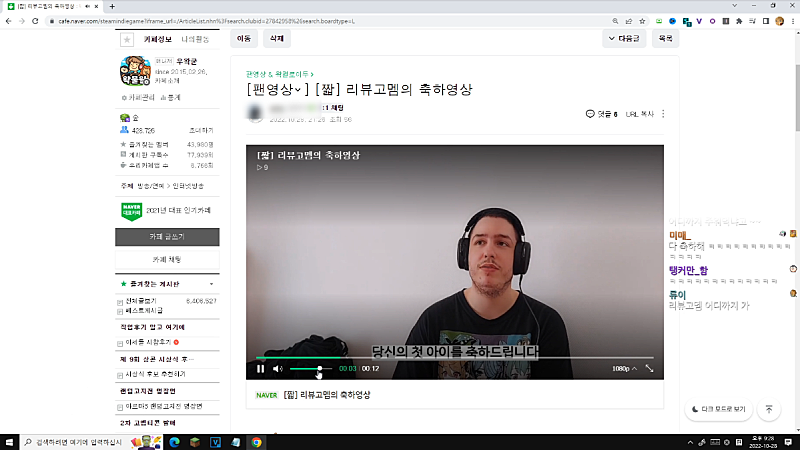Enter fullscreen video mode

click(x=649, y=368)
